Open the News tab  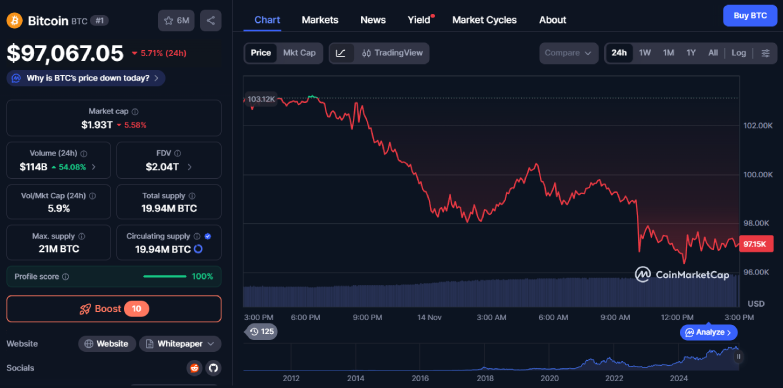(373, 20)
